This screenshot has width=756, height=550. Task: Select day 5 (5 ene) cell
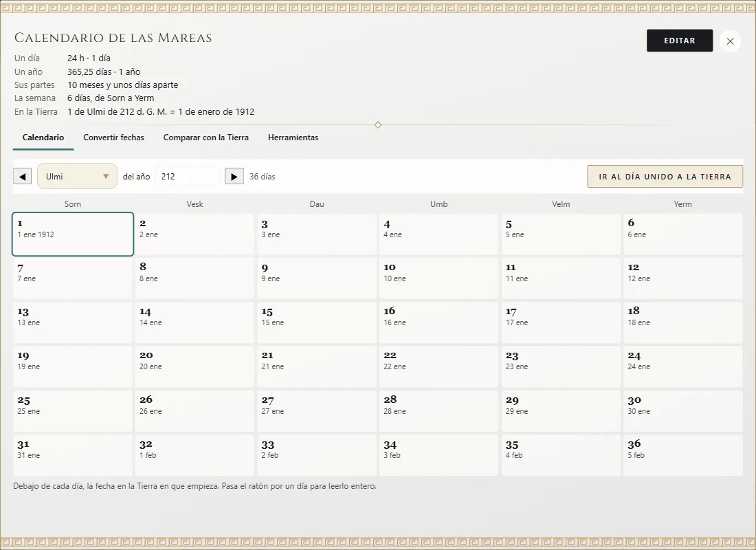click(561, 234)
